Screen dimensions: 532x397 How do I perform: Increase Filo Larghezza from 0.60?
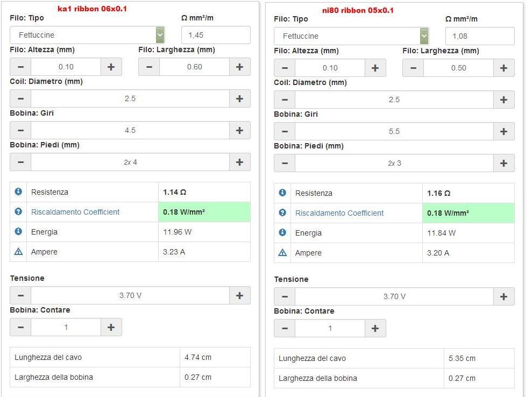tap(239, 67)
